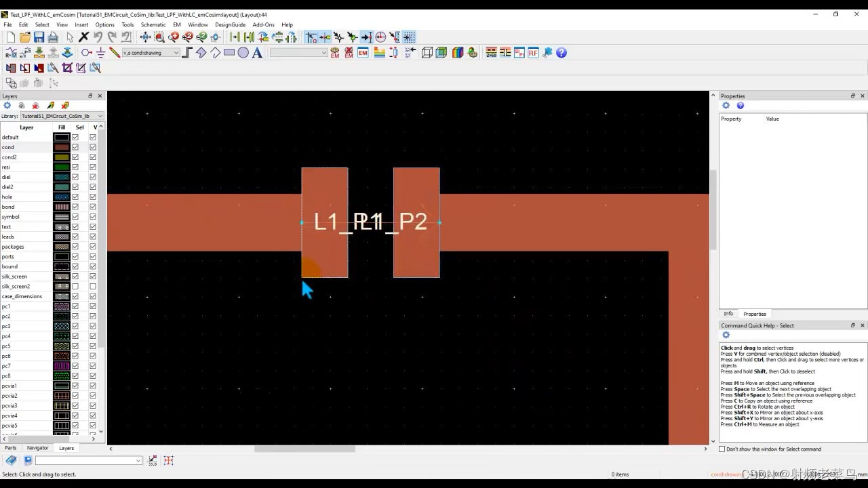
Task: Switch to the Navigator tab
Action: (x=37, y=447)
